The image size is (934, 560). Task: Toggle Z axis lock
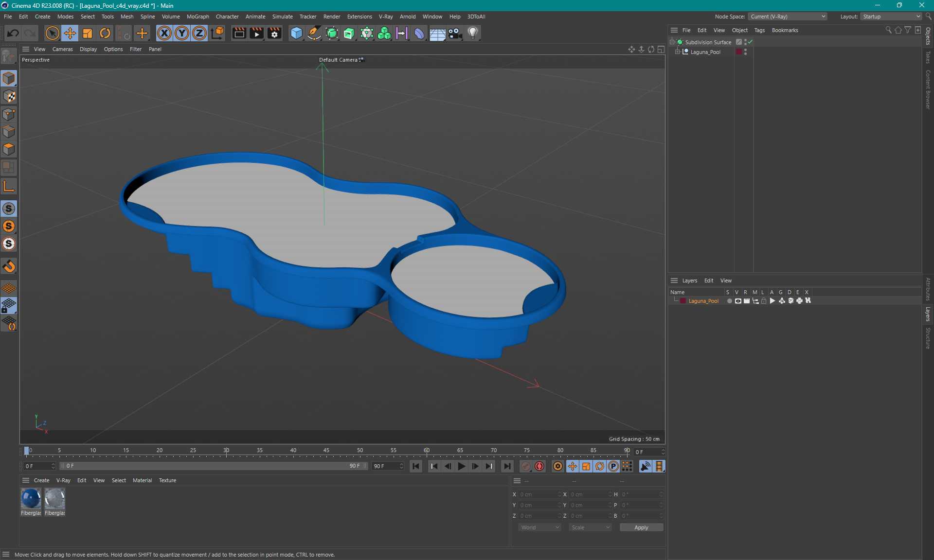[199, 33]
